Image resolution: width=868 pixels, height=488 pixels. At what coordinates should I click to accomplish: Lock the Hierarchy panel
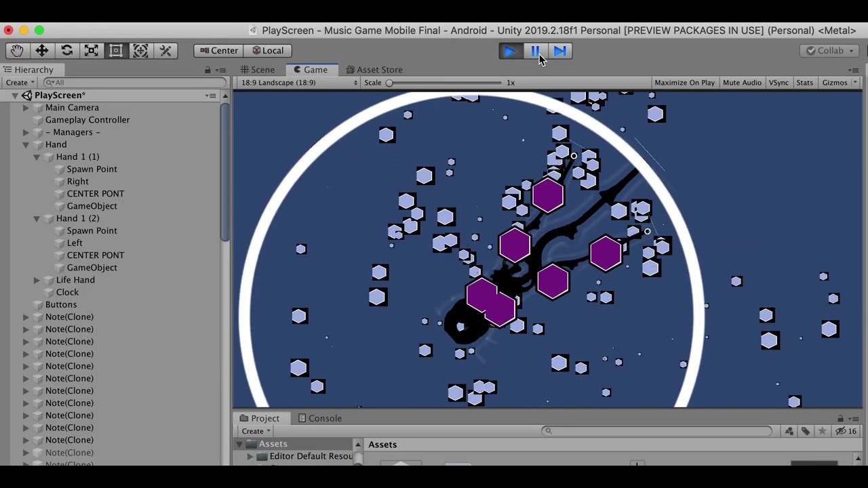click(x=208, y=70)
